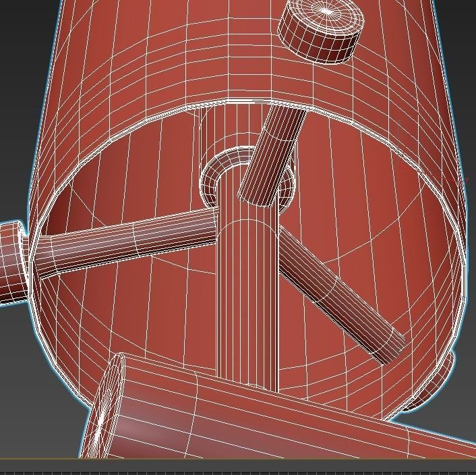Select the short angled rod above the ring

point(272,155)
